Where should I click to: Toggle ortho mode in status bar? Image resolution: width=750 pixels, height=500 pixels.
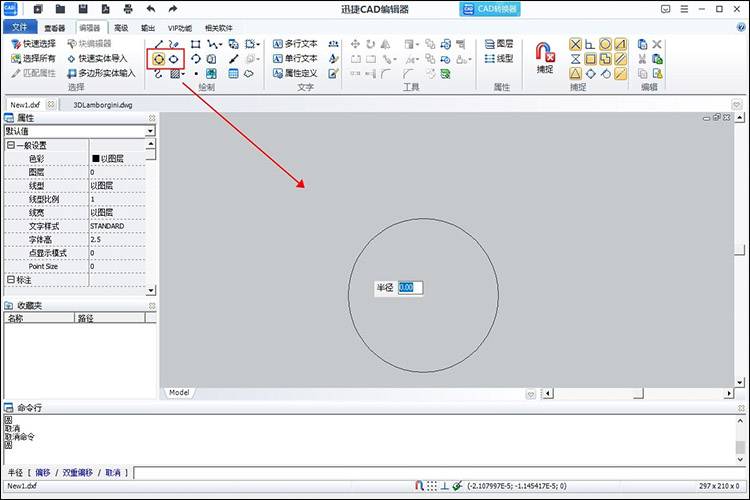pos(444,486)
